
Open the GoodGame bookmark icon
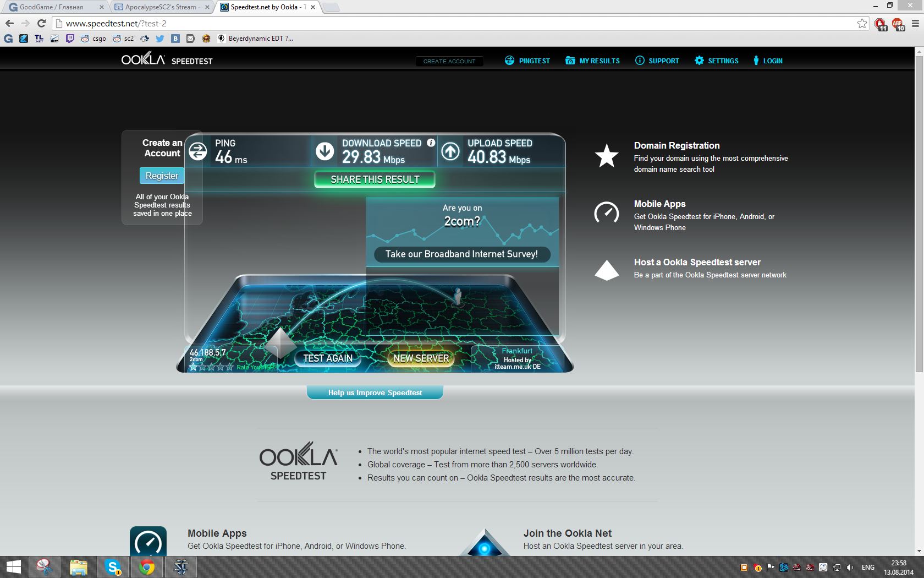click(x=8, y=39)
